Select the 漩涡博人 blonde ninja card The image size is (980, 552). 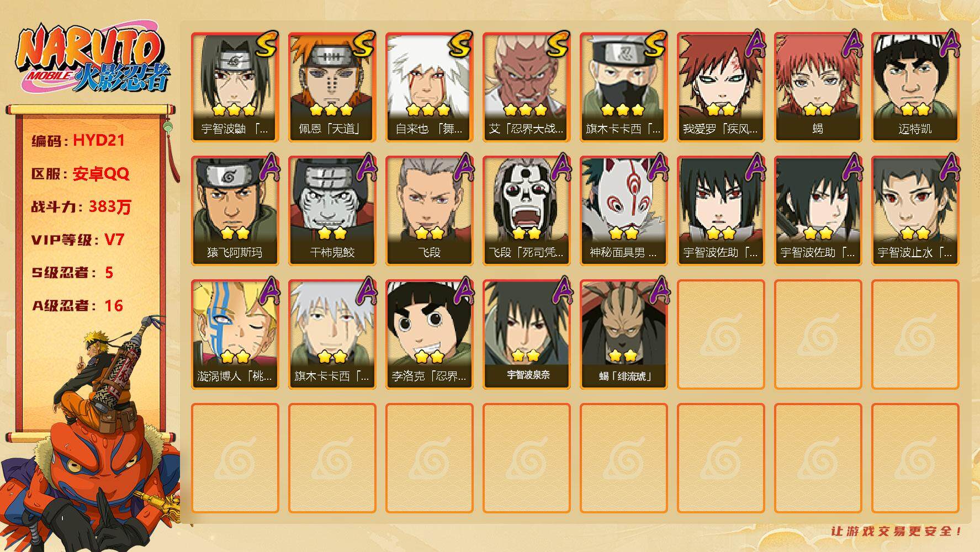click(x=235, y=335)
